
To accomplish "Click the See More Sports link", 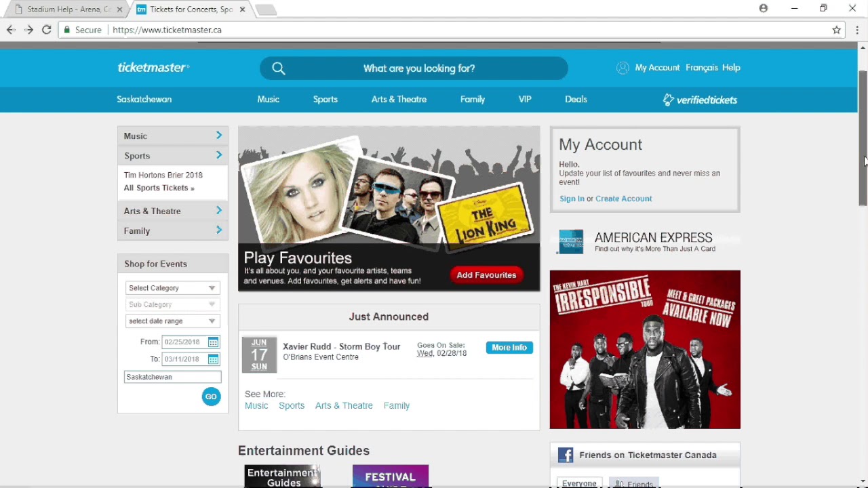I will pos(292,405).
